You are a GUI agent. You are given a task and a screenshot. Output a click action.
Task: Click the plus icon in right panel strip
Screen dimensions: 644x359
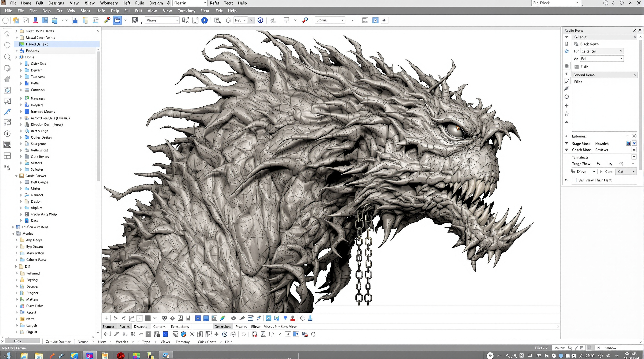click(x=567, y=106)
